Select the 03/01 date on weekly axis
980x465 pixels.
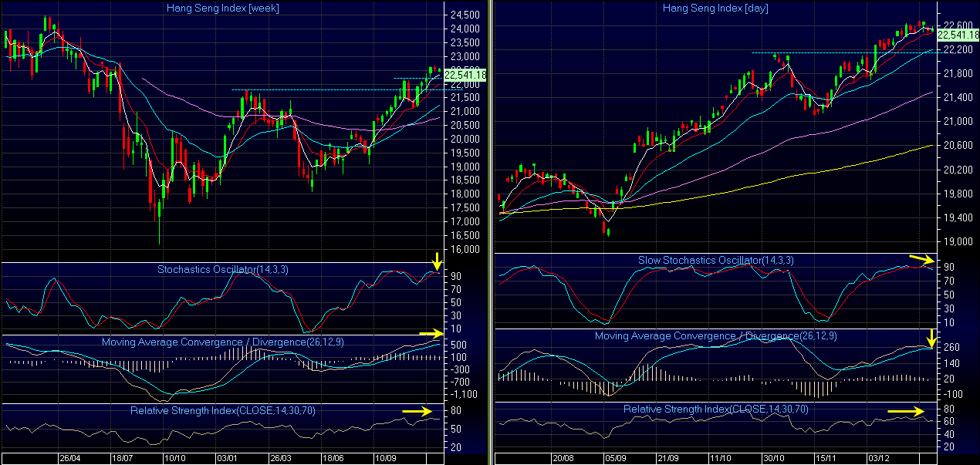tap(227, 458)
